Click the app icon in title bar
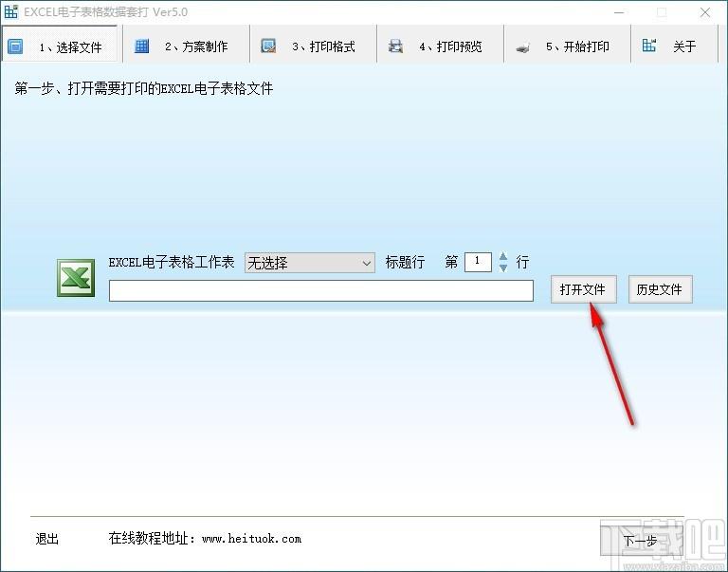This screenshot has height=572, width=728. [x=10, y=11]
